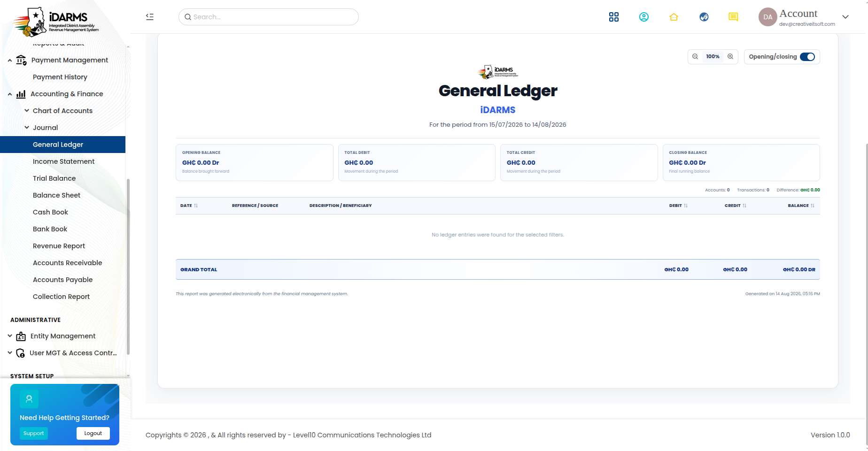
Task: Click the iDARMS logo in the sidebar
Action: [55, 22]
